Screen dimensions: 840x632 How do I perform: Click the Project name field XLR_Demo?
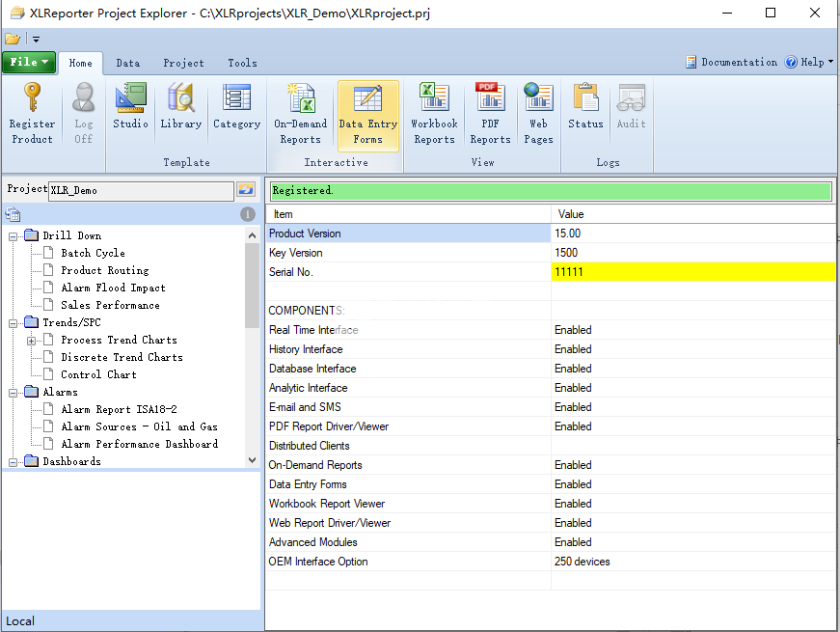coord(141,191)
